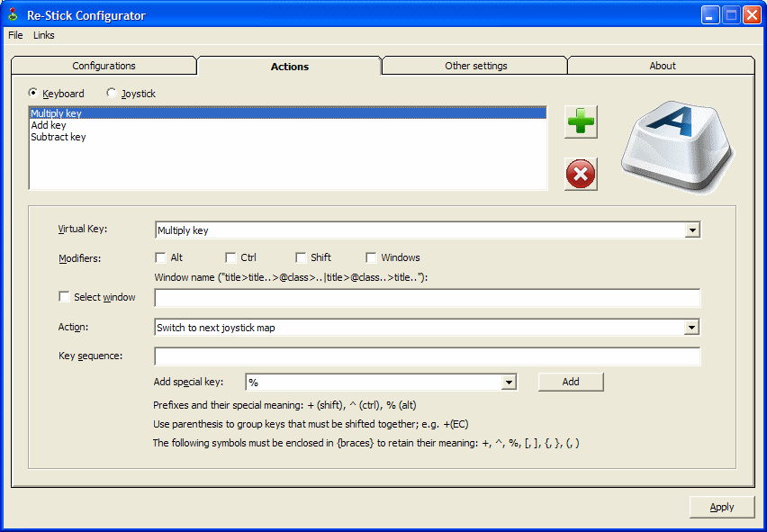Expand the Virtual Key dropdown
This screenshot has width=767, height=532.
click(691, 230)
